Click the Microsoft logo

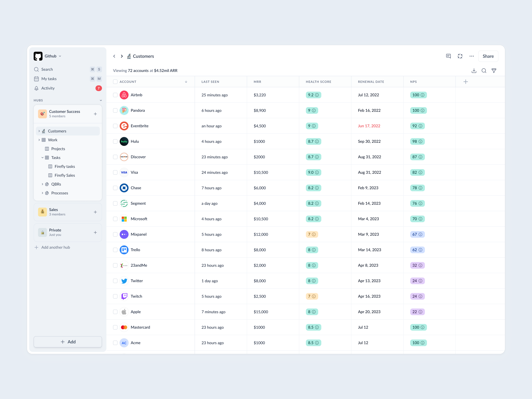point(124,219)
